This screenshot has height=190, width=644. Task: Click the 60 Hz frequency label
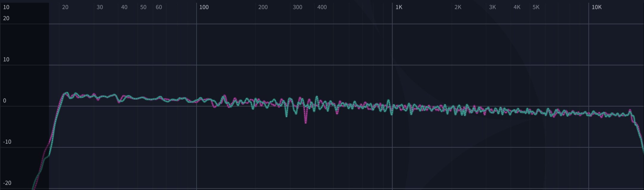point(159,7)
